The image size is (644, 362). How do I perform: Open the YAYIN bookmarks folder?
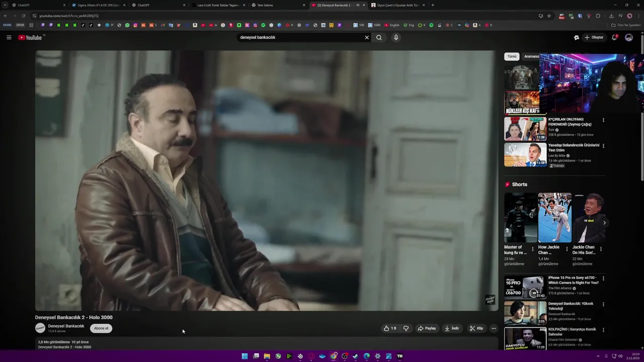tap(7, 25)
